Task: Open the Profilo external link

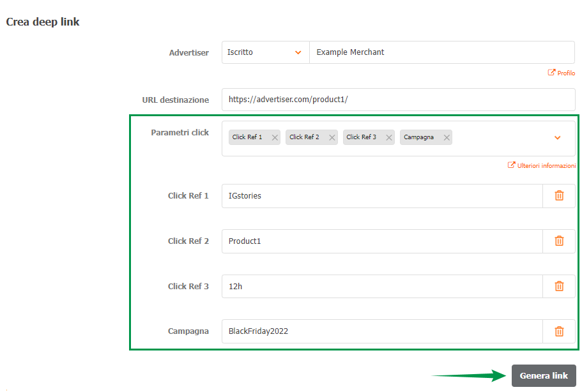Action: click(x=562, y=73)
